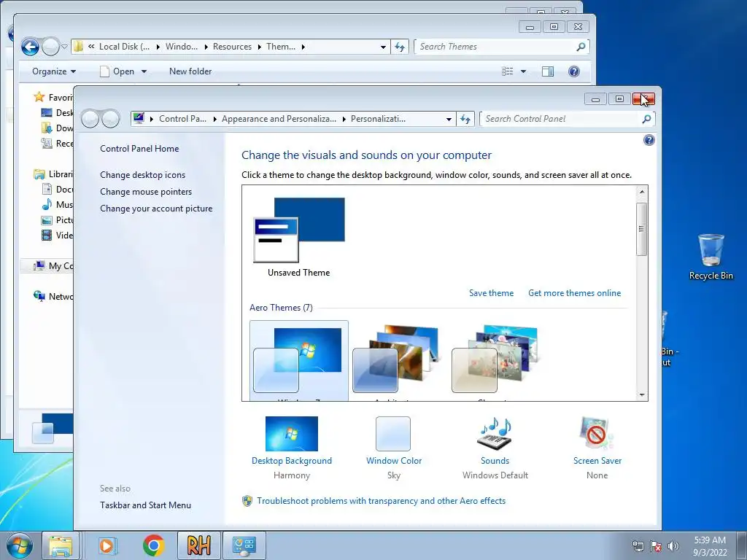Select Pictures in explorer navigation pane

[57, 220]
